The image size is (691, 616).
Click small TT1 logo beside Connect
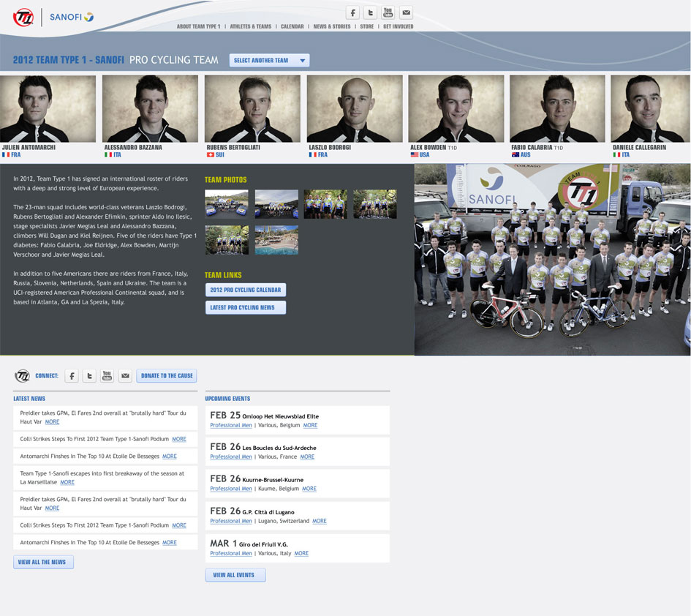(x=22, y=376)
